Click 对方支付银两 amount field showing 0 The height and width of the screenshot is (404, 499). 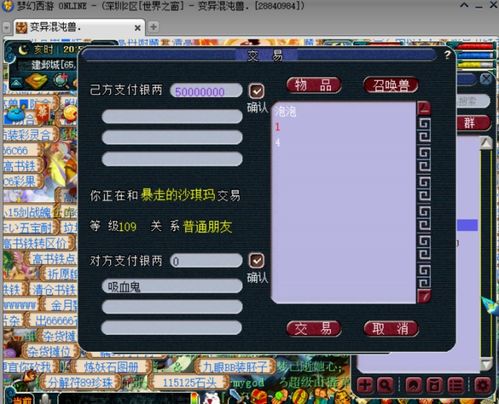[x=206, y=261]
